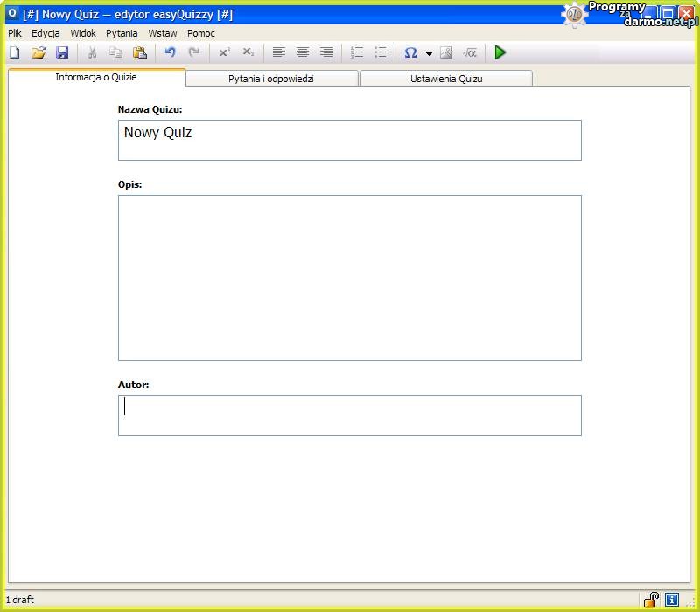Viewport: 700px width, 612px height.
Task: Undo last action with blue arrow
Action: 171,52
